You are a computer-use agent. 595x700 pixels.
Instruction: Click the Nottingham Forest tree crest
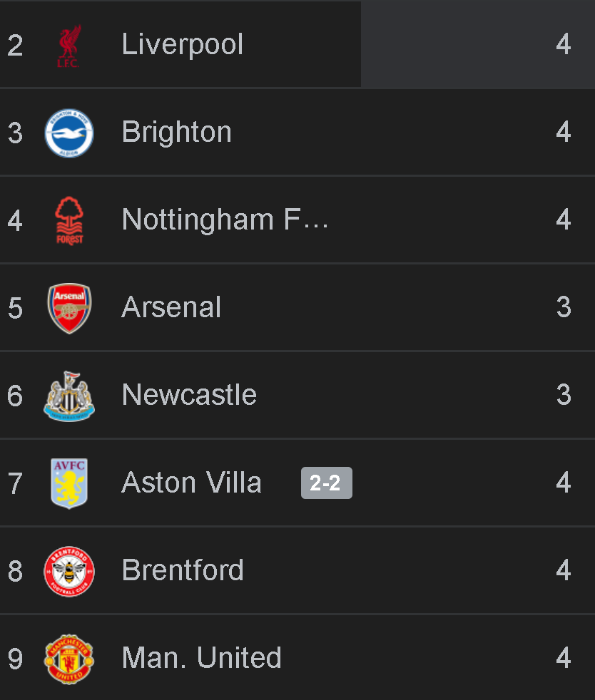[x=69, y=220]
